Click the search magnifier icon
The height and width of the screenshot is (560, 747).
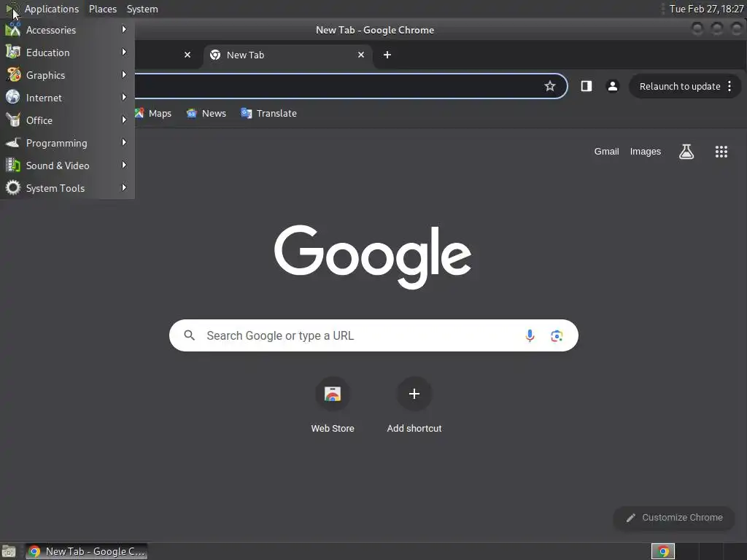(x=190, y=335)
